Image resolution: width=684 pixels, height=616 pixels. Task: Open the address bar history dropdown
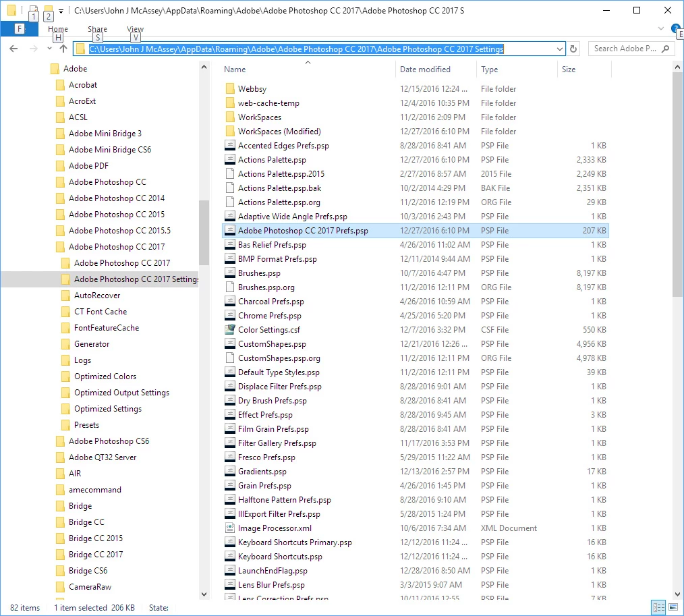click(x=560, y=49)
